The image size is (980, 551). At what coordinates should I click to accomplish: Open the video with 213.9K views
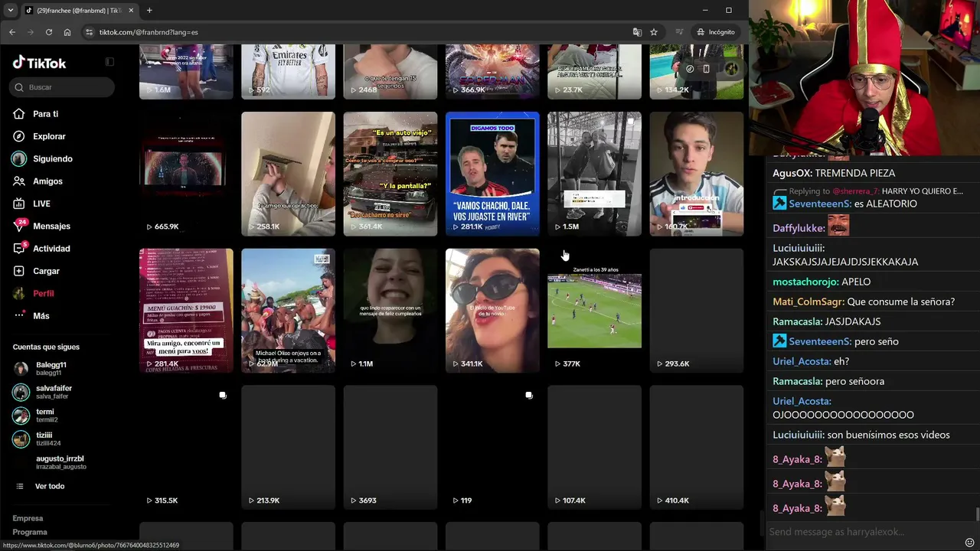click(x=288, y=448)
